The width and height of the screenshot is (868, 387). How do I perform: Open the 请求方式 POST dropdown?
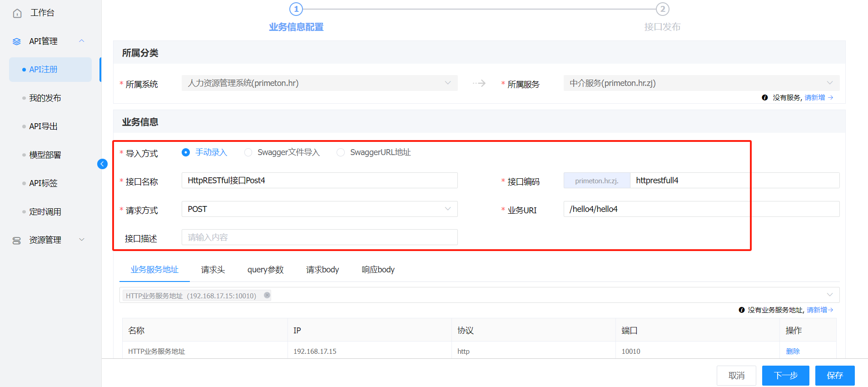coord(319,209)
